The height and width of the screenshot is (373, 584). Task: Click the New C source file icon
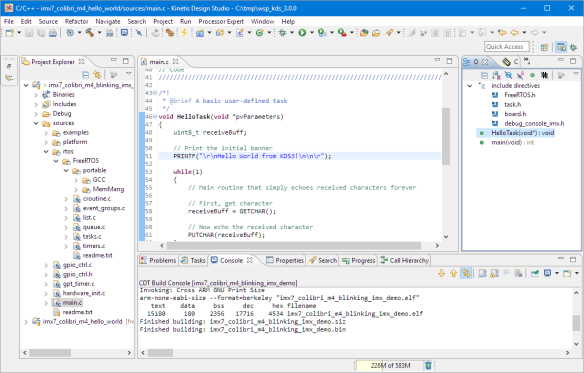[240, 33]
